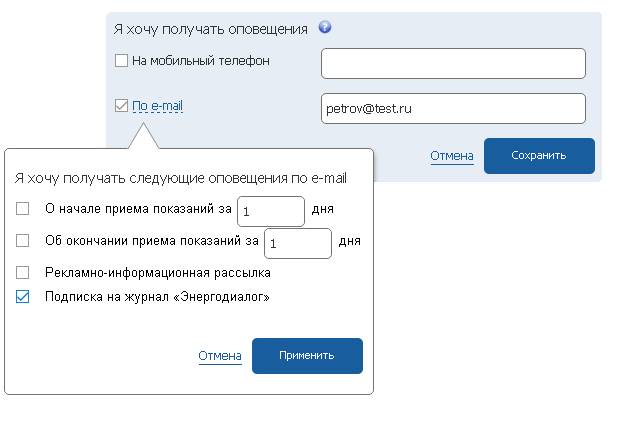This screenshot has height=422, width=620.
Task: Click «Отмена» next to the Сохранить button
Action: [x=452, y=156]
